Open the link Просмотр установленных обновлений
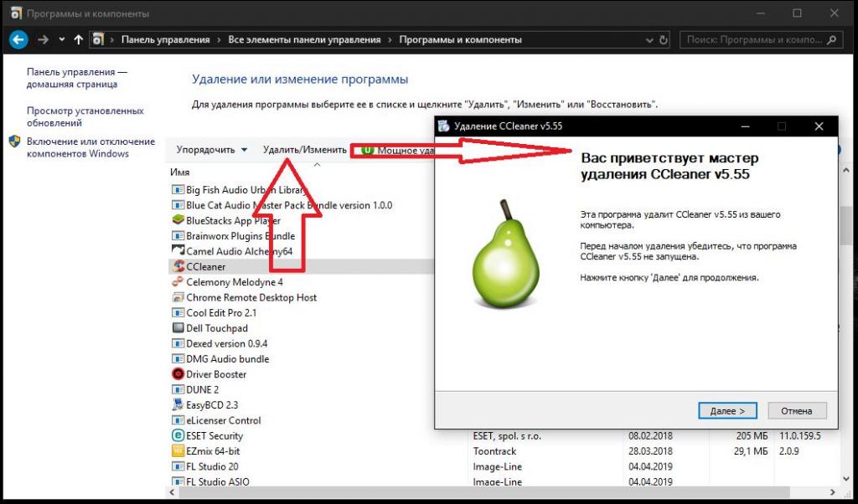 tap(85, 116)
